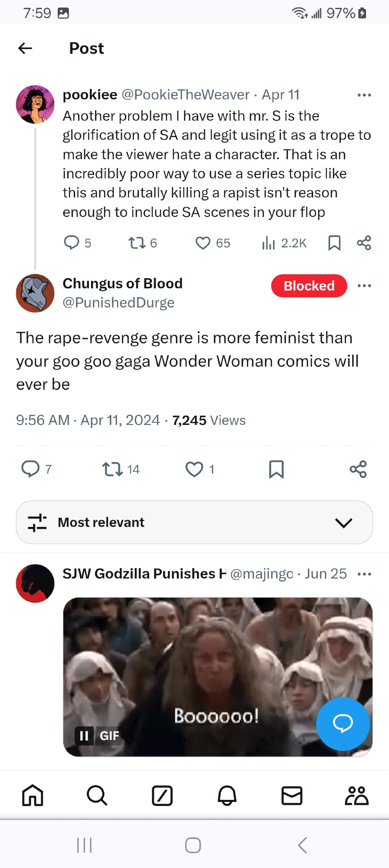
Task: Reply to the Chungus of Blood post
Action: [x=30, y=469]
